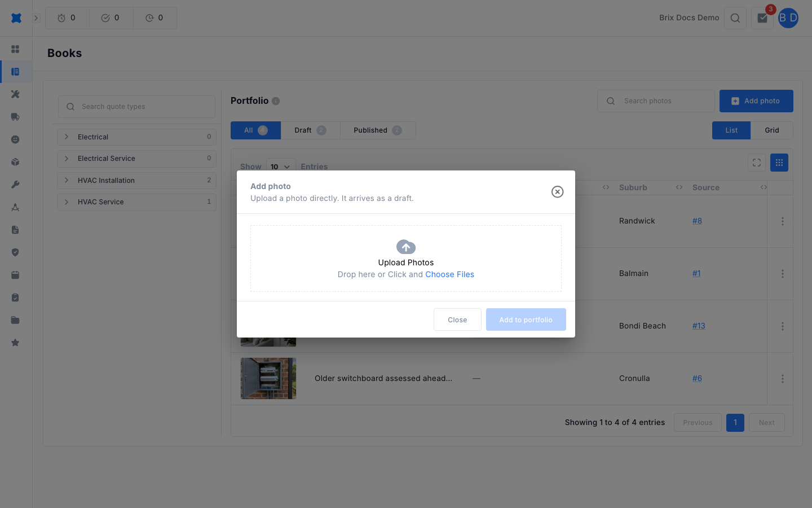Viewport: 812px width, 508px height.
Task: Toggle fullscreen table view icon
Action: click(x=757, y=163)
